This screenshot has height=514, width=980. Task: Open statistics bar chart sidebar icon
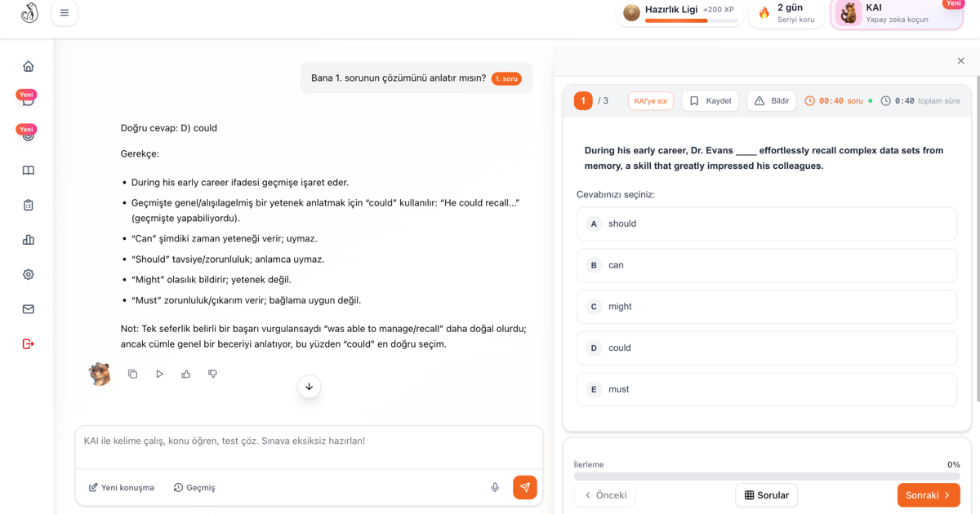29,240
